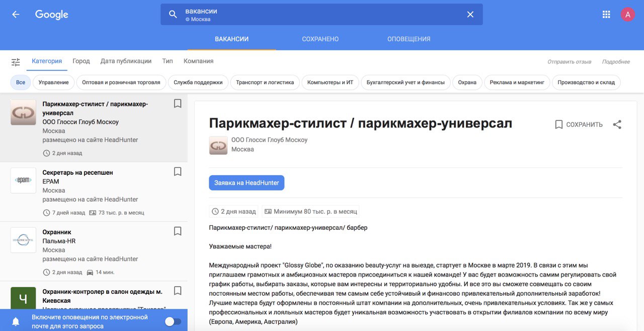Image resolution: width=644 pixels, height=331 pixels.
Task: Open the Охранник listing title
Action: (57, 232)
